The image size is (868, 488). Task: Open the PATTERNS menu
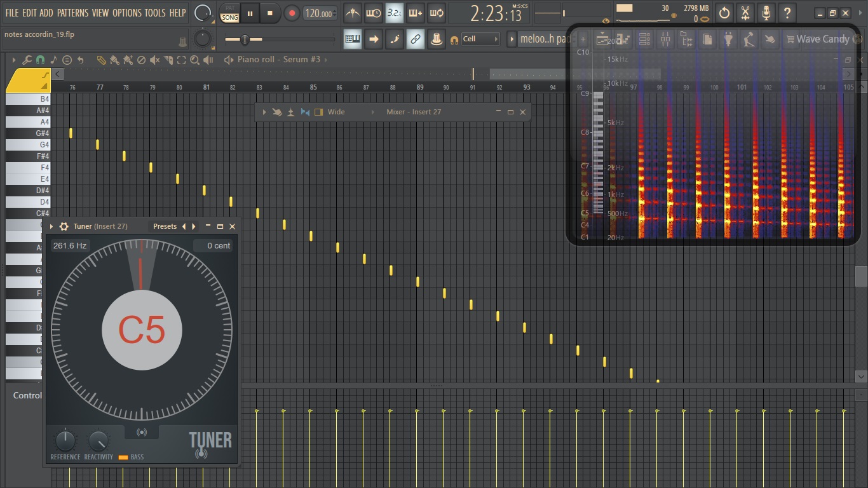point(72,13)
